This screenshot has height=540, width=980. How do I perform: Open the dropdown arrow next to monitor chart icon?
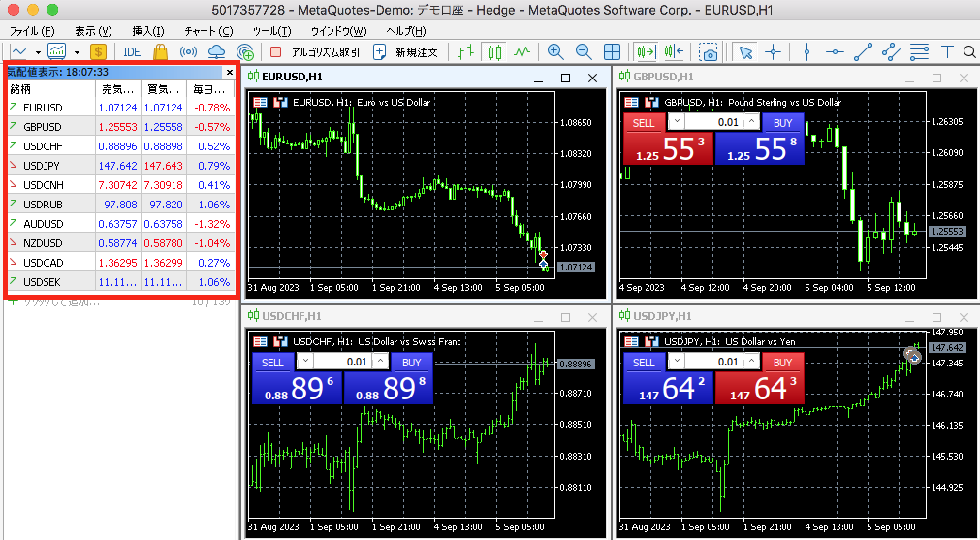coord(77,52)
